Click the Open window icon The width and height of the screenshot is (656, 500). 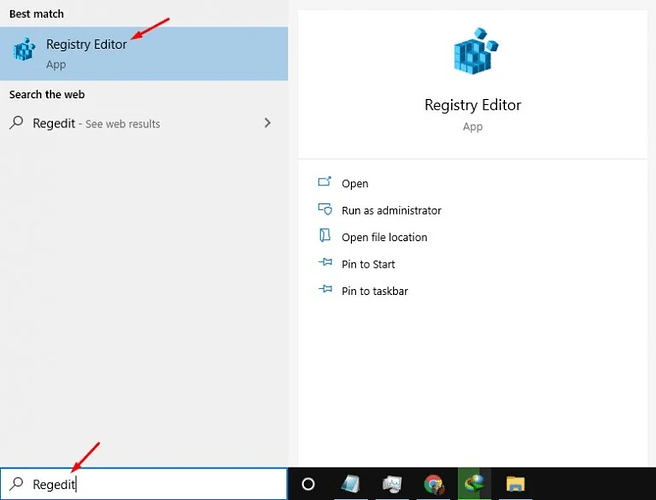click(x=325, y=182)
